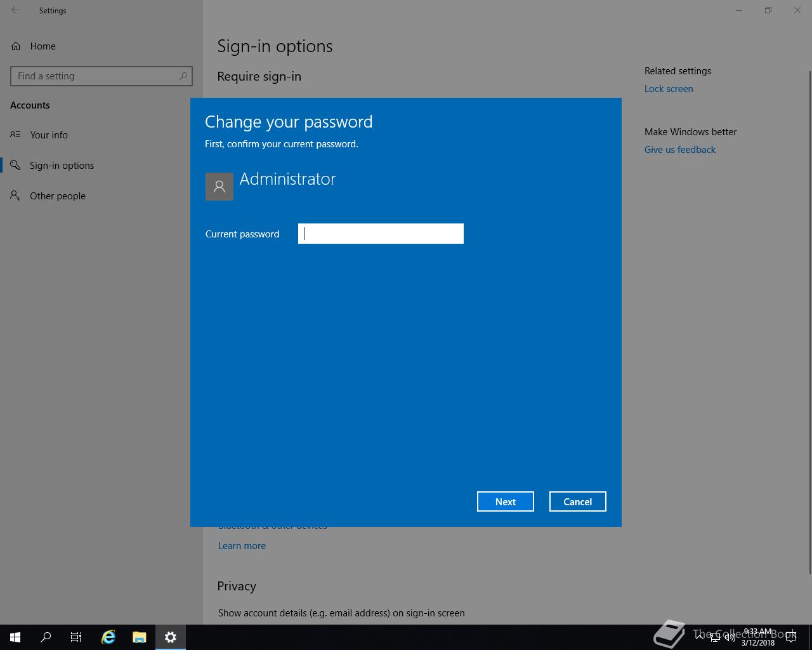Open the Windows Start menu
Viewport: 812px width, 650px height.
[15, 637]
